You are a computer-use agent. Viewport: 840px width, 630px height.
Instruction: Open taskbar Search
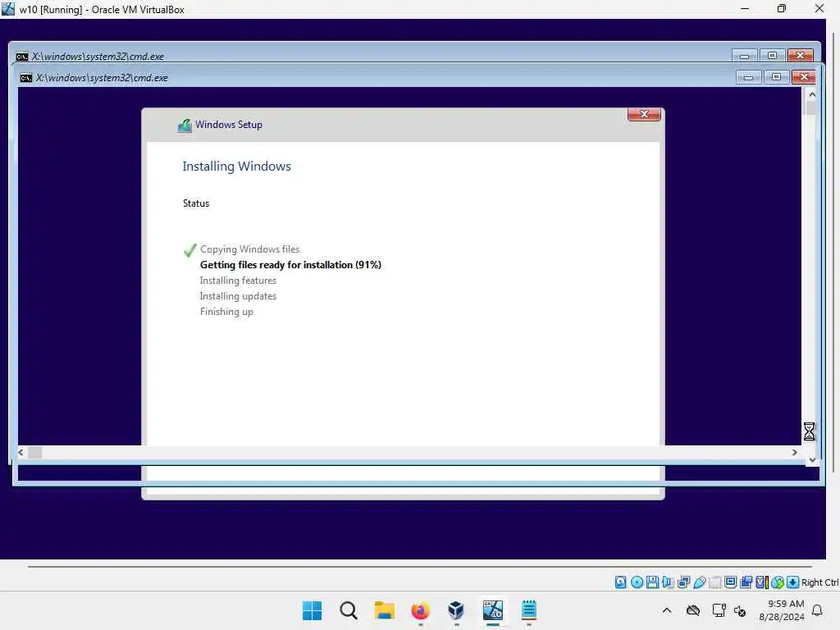[x=348, y=610]
